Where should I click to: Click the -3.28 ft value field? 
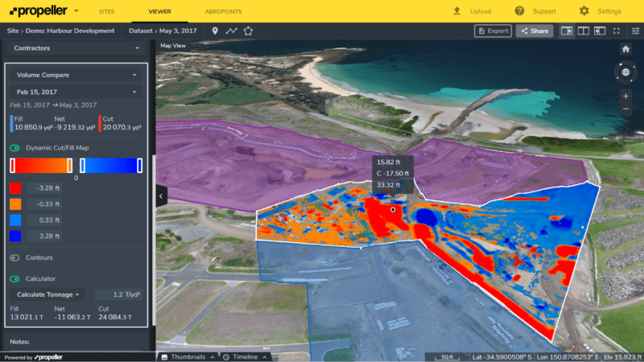pos(44,188)
